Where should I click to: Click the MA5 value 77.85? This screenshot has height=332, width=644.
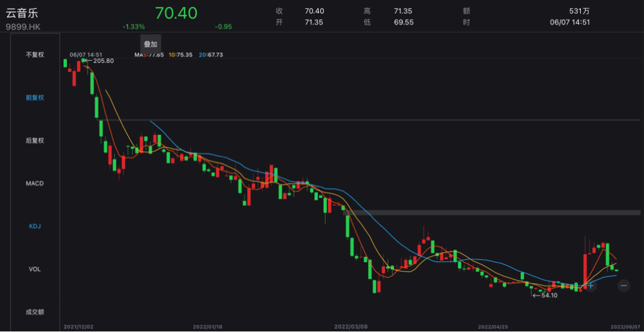tap(155, 54)
